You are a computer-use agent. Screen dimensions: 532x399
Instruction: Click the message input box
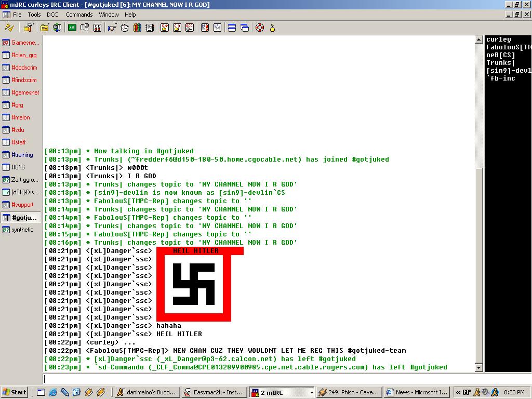260,379
